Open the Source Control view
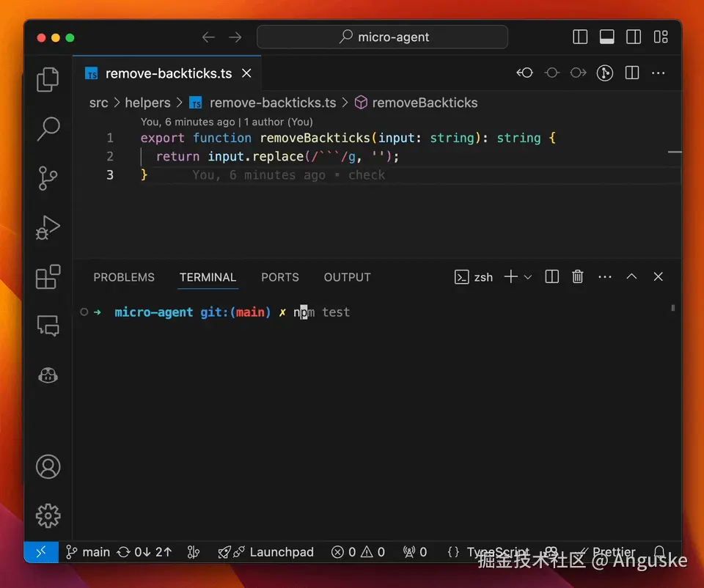This screenshot has width=704, height=588. click(48, 178)
